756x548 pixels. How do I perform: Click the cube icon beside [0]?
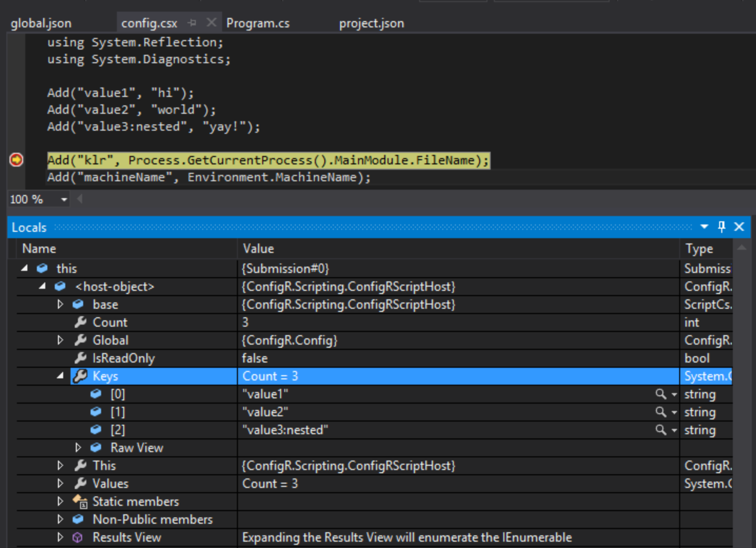pyautogui.click(x=96, y=394)
